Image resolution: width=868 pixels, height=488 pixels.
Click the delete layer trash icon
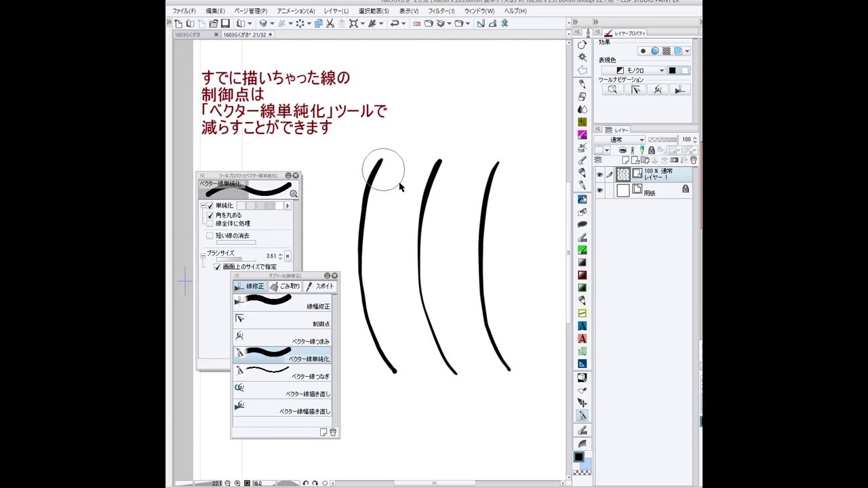point(693,161)
